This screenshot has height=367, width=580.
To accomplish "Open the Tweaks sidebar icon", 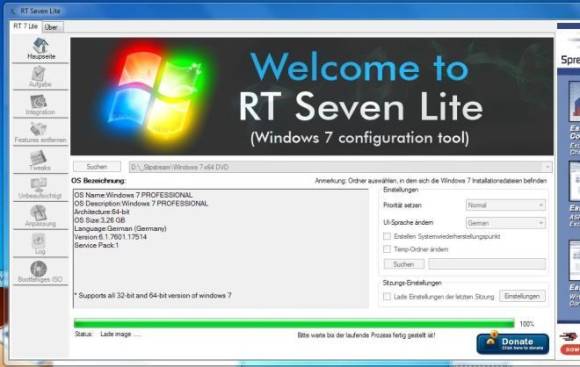I will (x=41, y=160).
